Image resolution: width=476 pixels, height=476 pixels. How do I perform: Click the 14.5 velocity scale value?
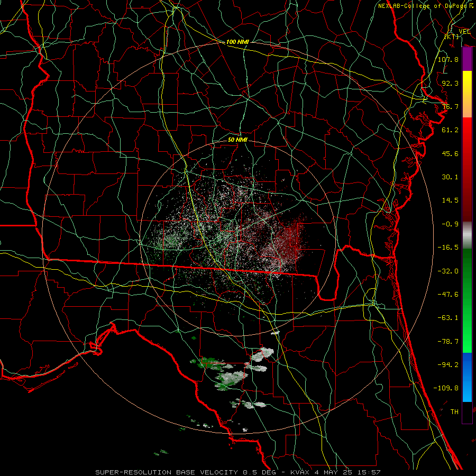pyautogui.click(x=450, y=200)
